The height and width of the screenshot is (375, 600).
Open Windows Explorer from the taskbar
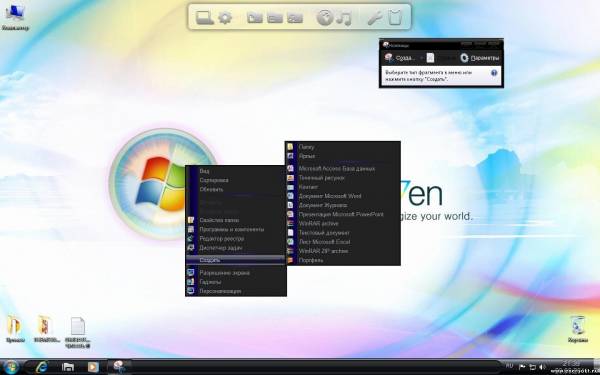(x=68, y=367)
